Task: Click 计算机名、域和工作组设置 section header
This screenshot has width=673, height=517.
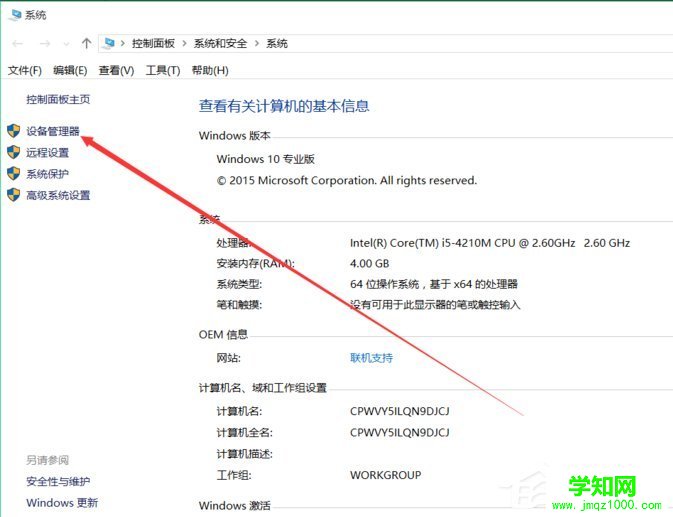Action: [263, 388]
